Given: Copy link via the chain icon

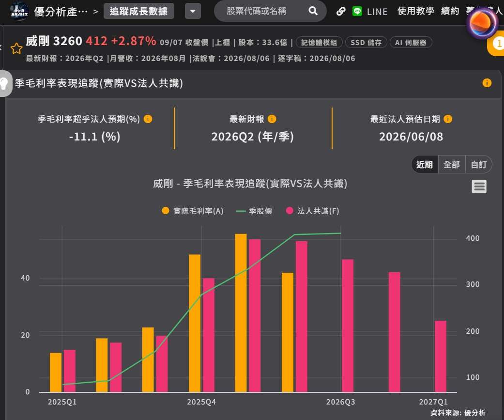Looking at the screenshot, I should 341,12.
